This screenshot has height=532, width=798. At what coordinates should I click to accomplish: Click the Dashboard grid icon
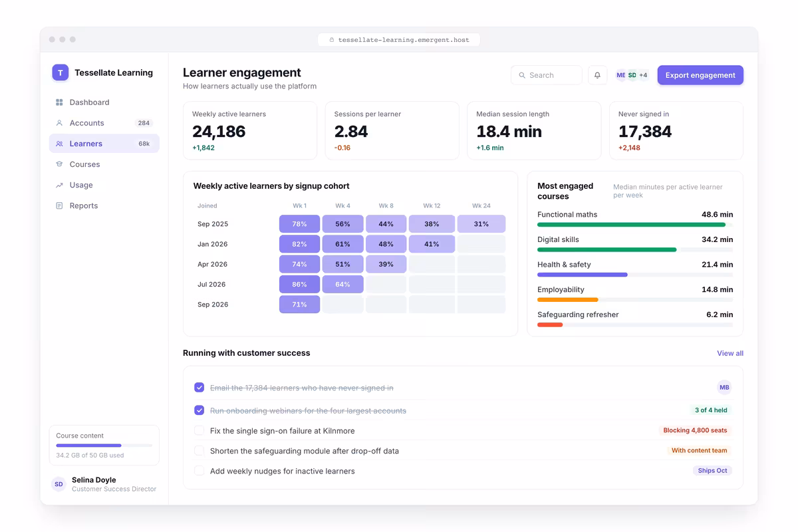tap(59, 102)
